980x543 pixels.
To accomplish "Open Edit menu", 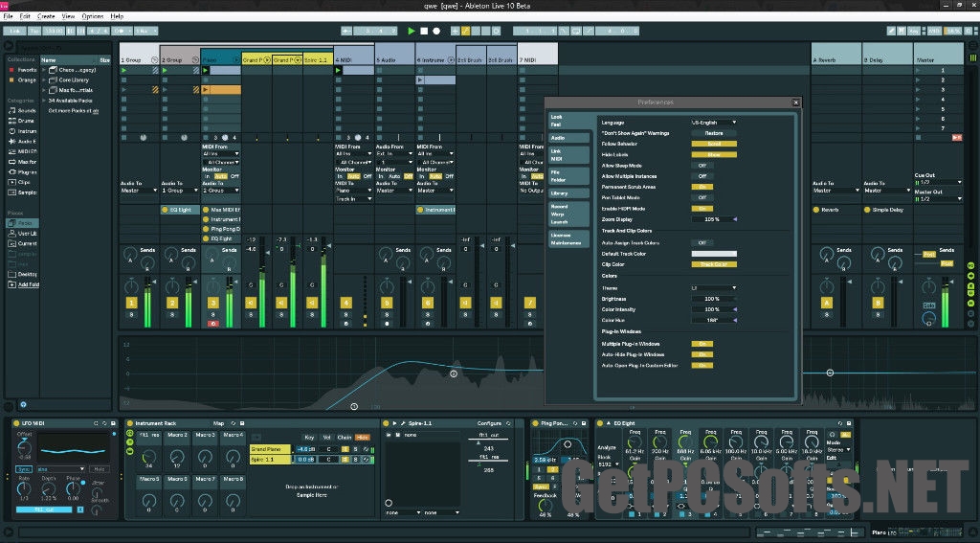I will click(x=25, y=16).
